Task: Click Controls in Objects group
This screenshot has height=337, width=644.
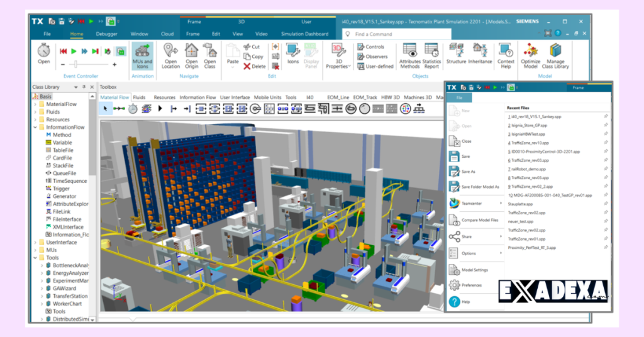Action: (371, 47)
